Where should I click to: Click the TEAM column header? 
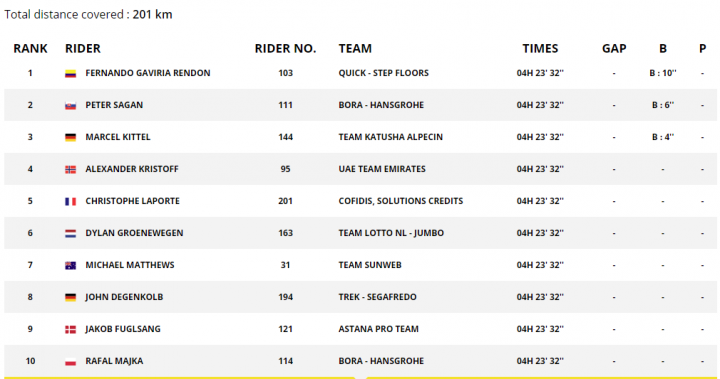pyautogui.click(x=355, y=49)
